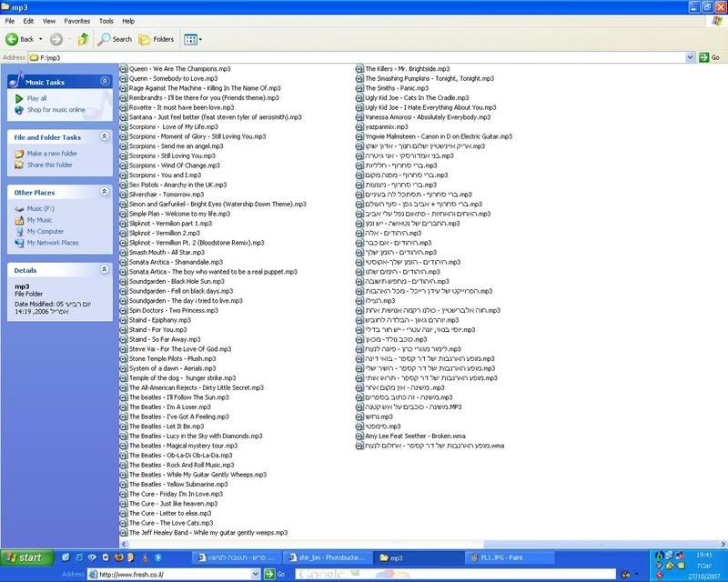
Task: Select Yngwie Malmsteen - Canon in D file
Action: pyautogui.click(x=439, y=136)
